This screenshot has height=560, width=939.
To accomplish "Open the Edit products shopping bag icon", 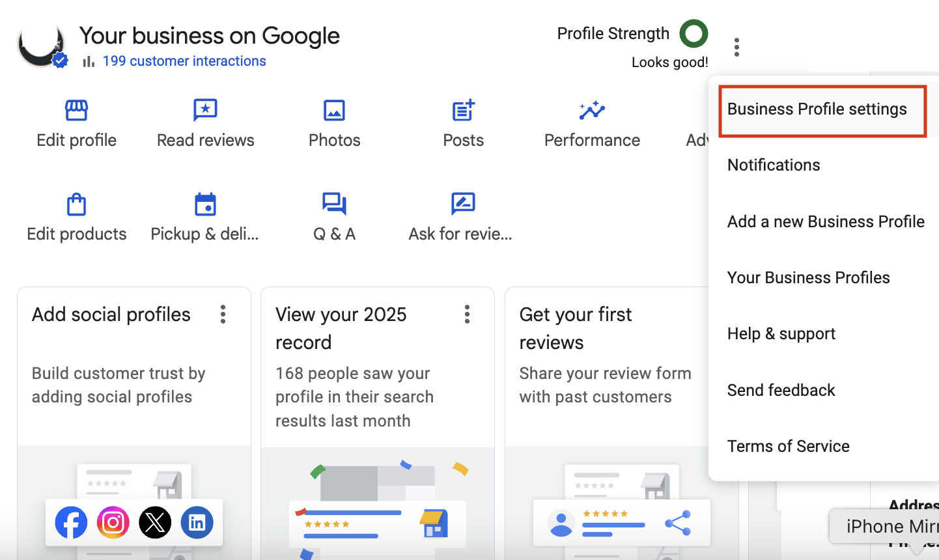I will [x=76, y=204].
